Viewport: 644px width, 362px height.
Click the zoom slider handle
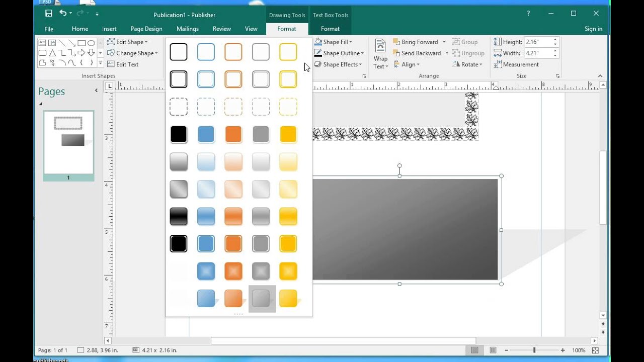pos(534,350)
